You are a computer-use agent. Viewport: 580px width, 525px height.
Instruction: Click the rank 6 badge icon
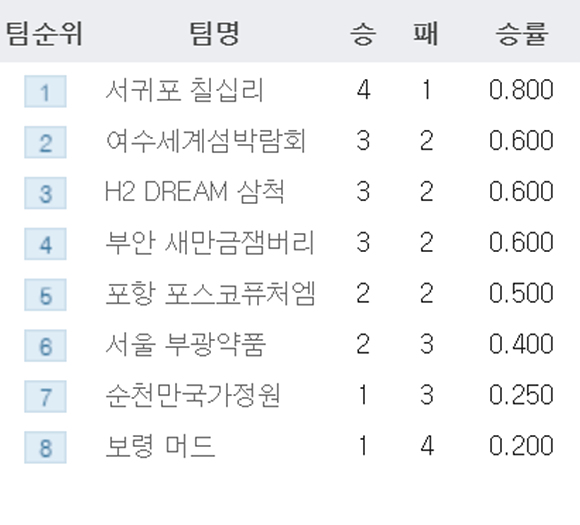point(45,346)
